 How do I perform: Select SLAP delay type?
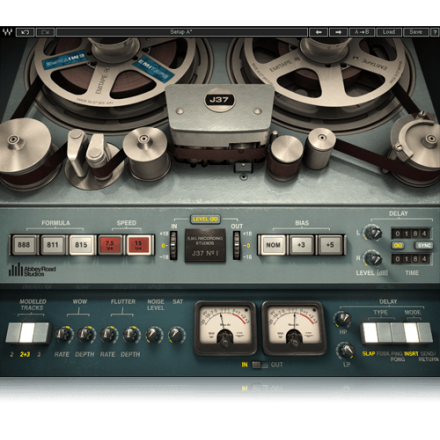(369, 333)
